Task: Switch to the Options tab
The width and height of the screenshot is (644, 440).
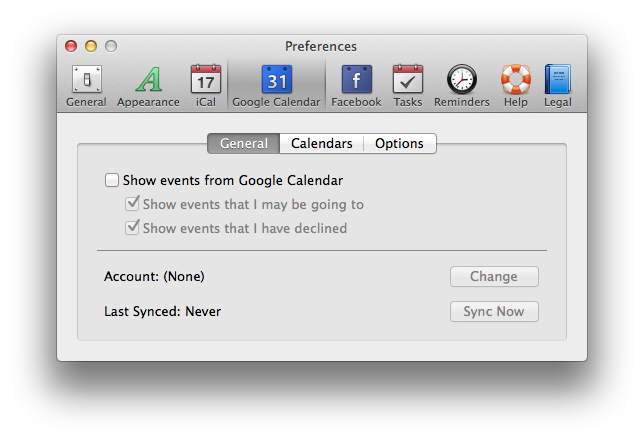Action: tap(399, 144)
